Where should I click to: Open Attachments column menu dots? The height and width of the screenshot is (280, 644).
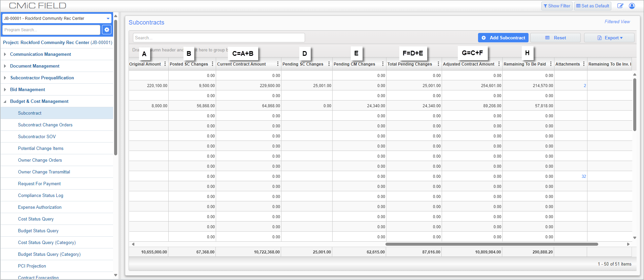tap(584, 64)
